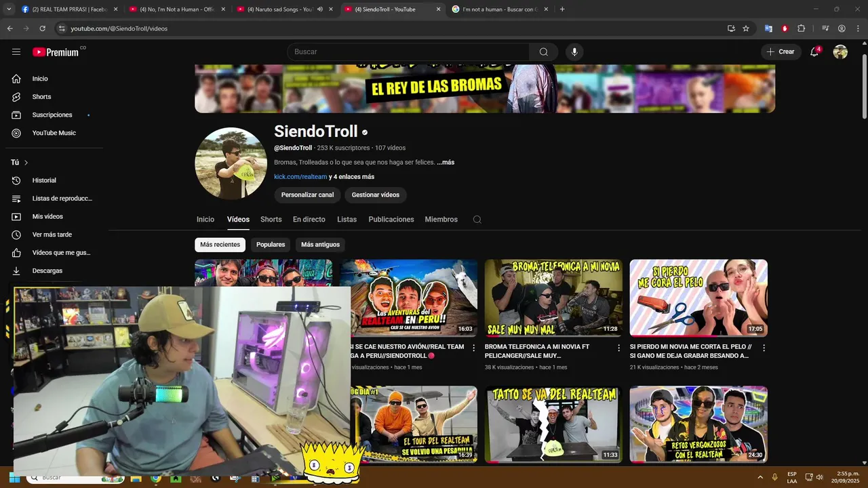This screenshot has height=488, width=868.
Task: Switch to the Shorts channel tab
Action: 271,220
